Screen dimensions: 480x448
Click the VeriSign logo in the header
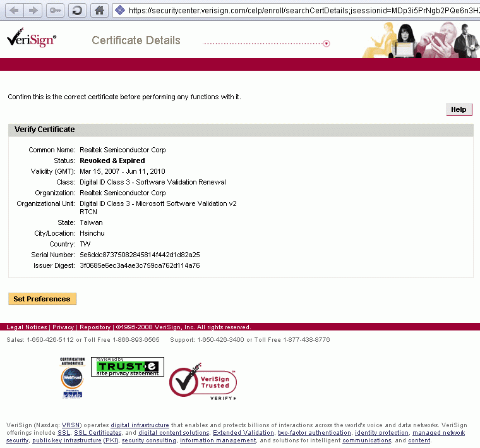click(x=31, y=38)
